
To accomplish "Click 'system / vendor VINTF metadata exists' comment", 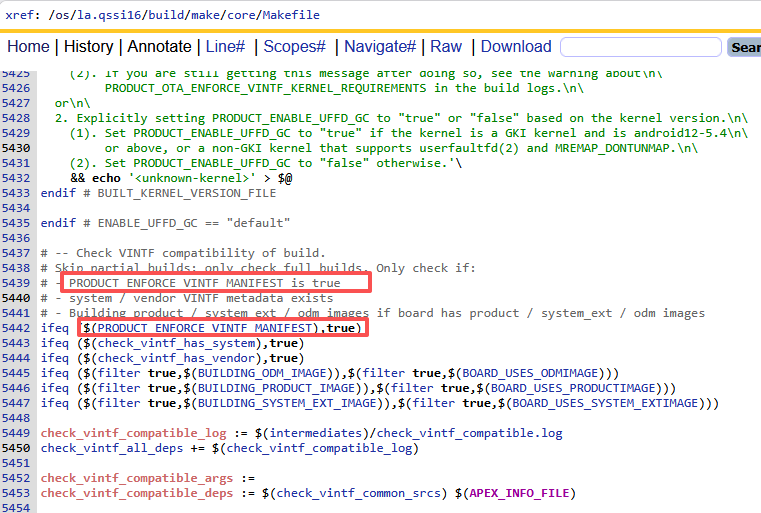I will click(x=201, y=298).
